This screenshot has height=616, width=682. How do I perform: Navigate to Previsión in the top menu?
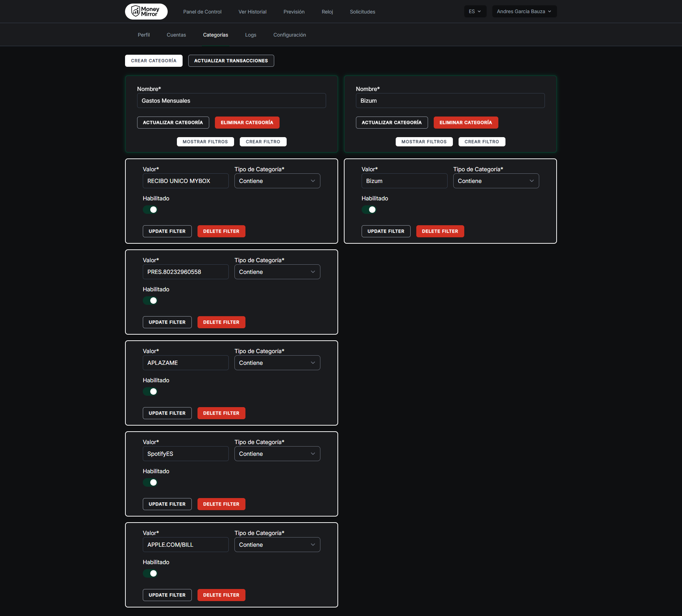[294, 12]
